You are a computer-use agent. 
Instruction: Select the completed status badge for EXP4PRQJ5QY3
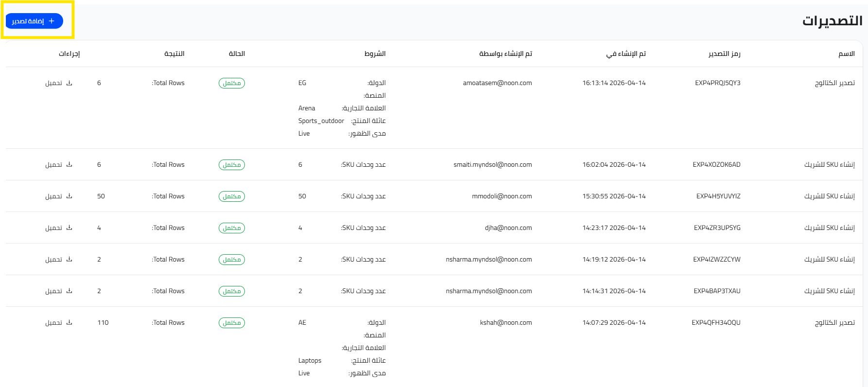232,83
